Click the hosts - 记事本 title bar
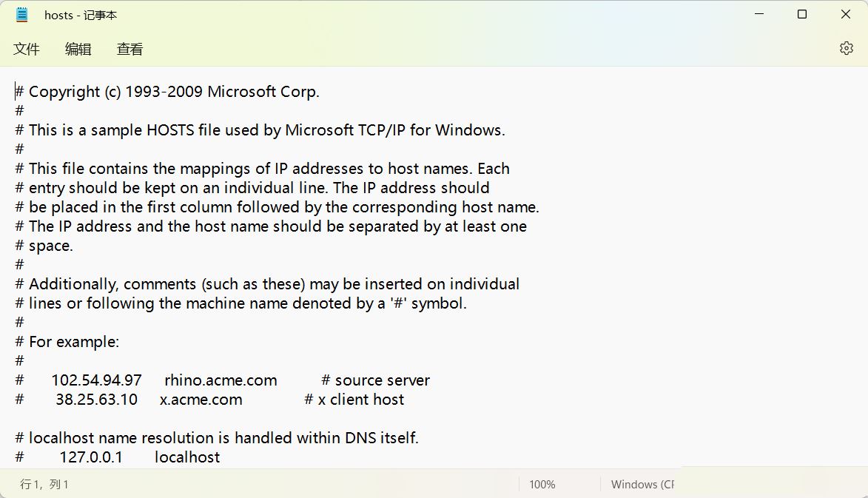The image size is (868, 498). pos(81,14)
